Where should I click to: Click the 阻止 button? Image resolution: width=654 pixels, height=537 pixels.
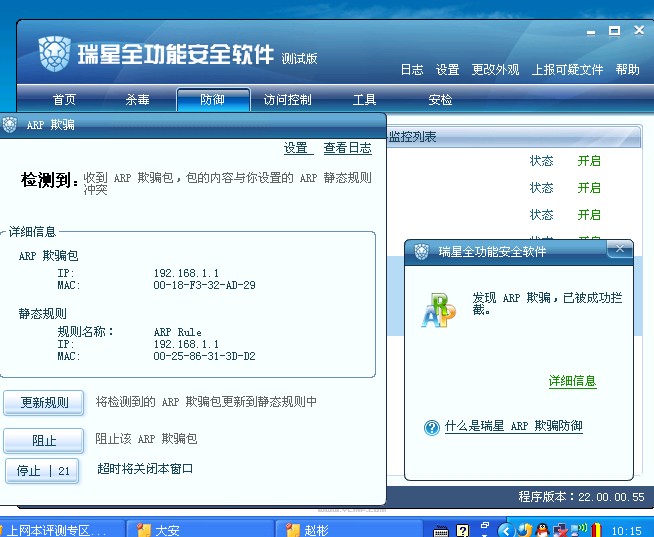(44, 441)
